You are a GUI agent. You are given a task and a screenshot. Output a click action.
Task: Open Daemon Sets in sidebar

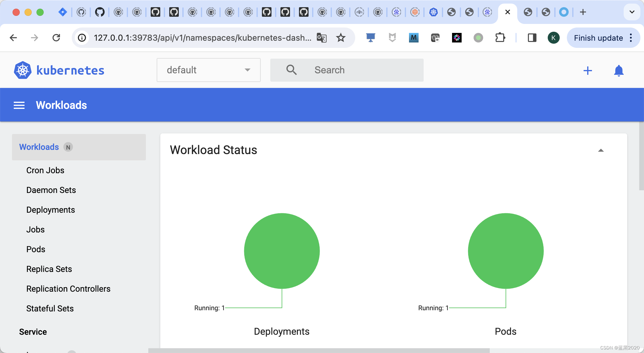click(51, 190)
